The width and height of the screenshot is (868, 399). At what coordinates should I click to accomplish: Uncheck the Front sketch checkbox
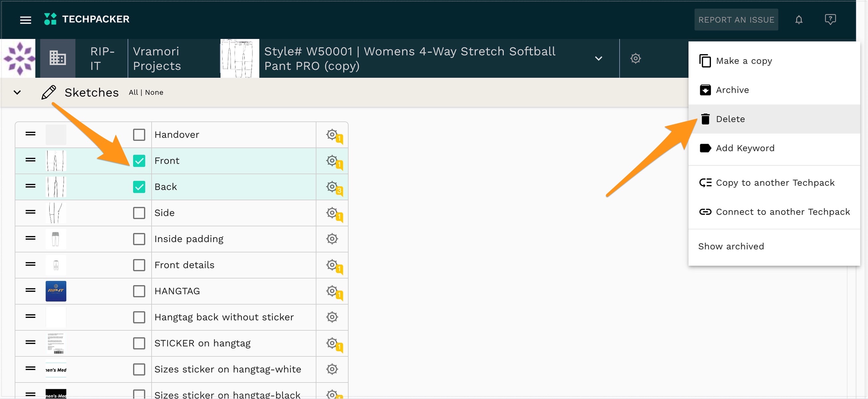tap(139, 161)
